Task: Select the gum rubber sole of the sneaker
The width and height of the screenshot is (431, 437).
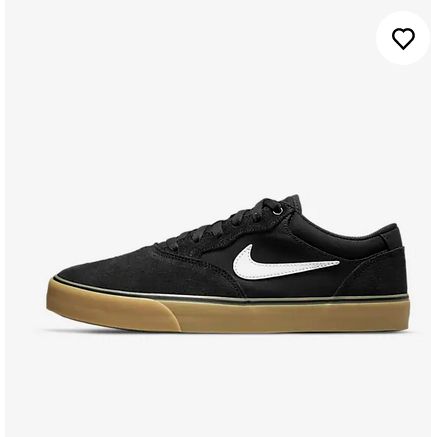Action: point(229,315)
